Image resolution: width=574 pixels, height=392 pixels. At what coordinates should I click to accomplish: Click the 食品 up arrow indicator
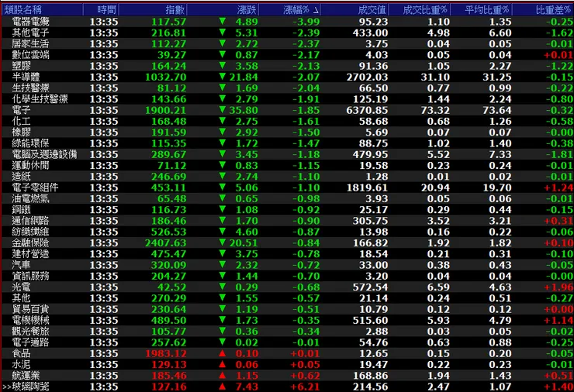[222, 353]
